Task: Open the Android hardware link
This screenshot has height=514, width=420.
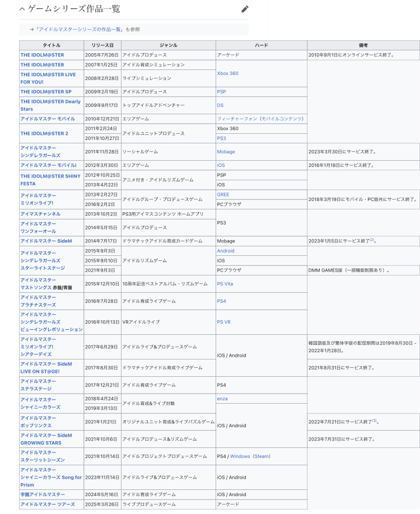Action: 226,251
